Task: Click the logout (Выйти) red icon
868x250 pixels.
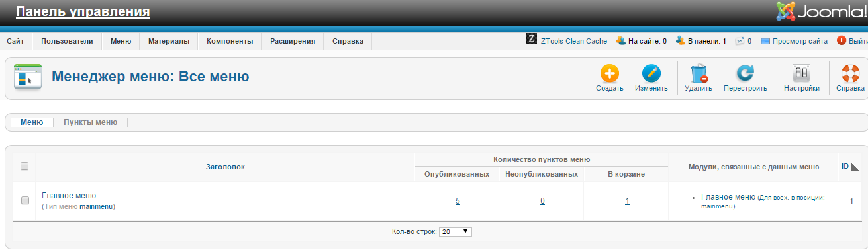Action: click(x=842, y=40)
